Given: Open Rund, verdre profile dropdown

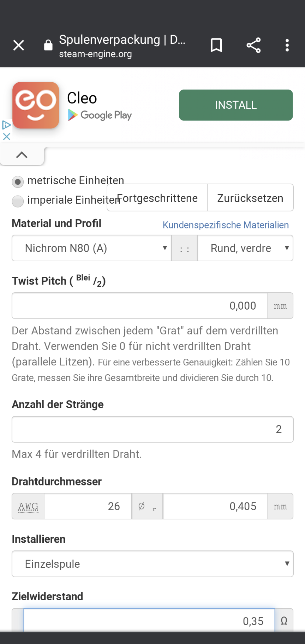Looking at the screenshot, I should click(245, 248).
